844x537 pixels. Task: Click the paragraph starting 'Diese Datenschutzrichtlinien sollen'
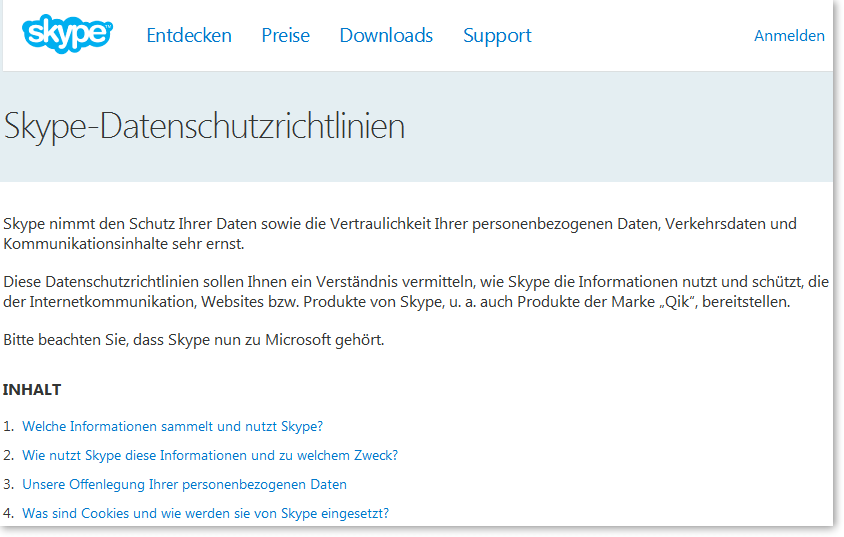[416, 292]
